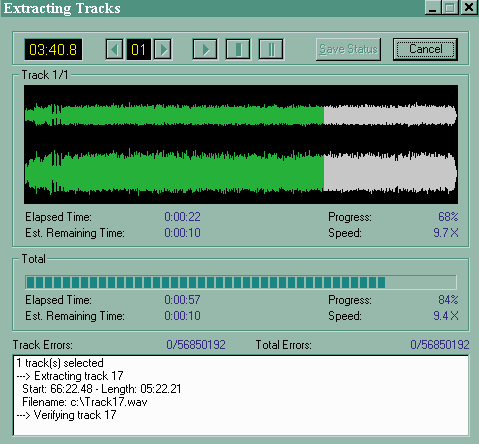The width and height of the screenshot is (479, 444).
Task: Click the 03:40.8 time display
Action: point(53,50)
